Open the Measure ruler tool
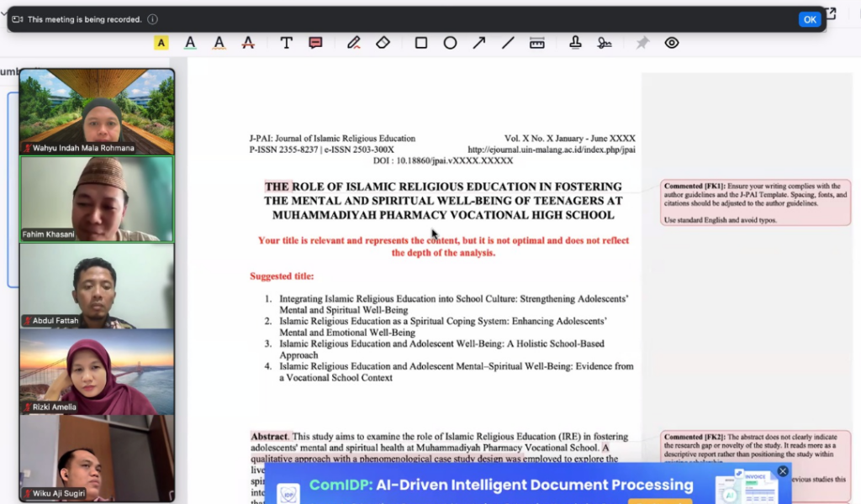 [536, 43]
